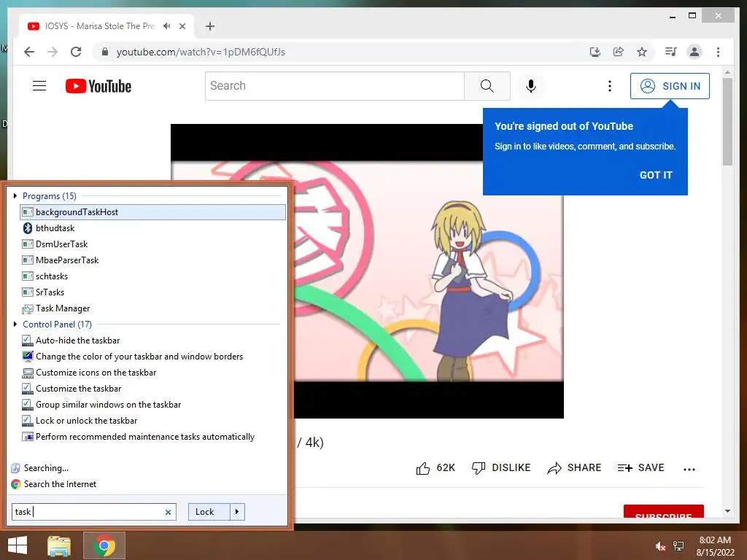747x560 pixels.
Task: Open MbaeParserTask result
Action: pyautogui.click(x=152, y=260)
